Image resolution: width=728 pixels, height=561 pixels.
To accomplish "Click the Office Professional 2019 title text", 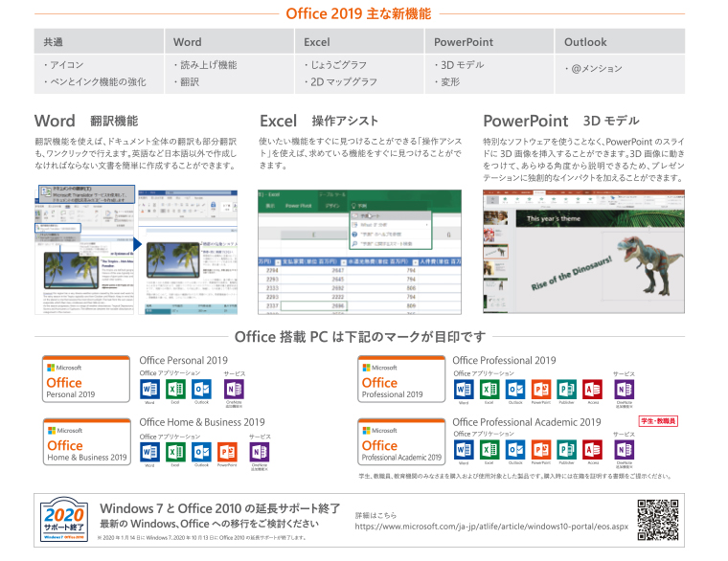I will [x=504, y=361].
